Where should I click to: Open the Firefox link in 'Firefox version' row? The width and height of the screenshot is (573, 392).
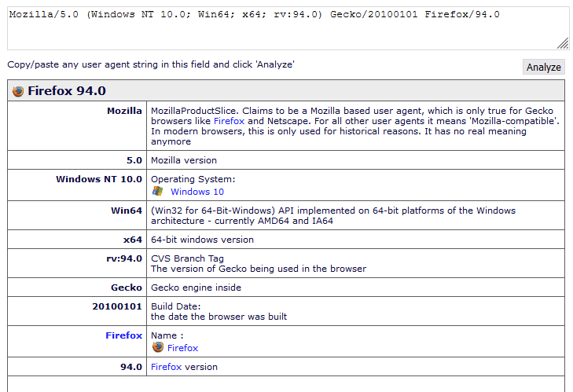[167, 367]
